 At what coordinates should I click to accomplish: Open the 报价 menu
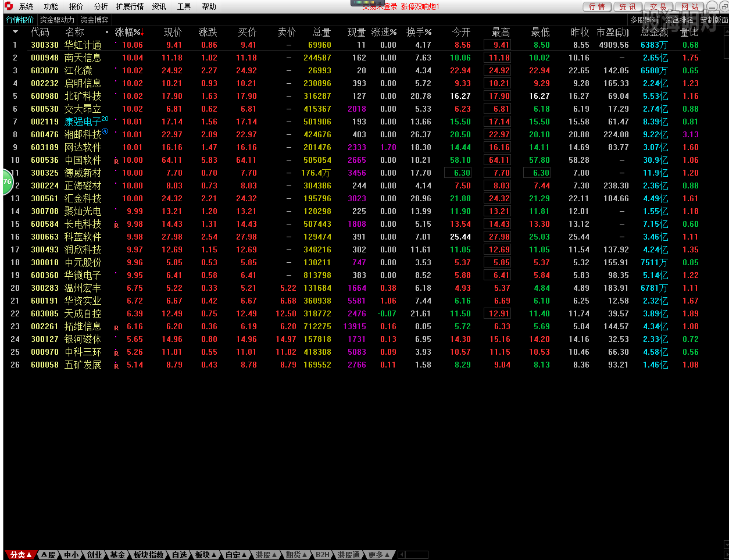point(76,6)
